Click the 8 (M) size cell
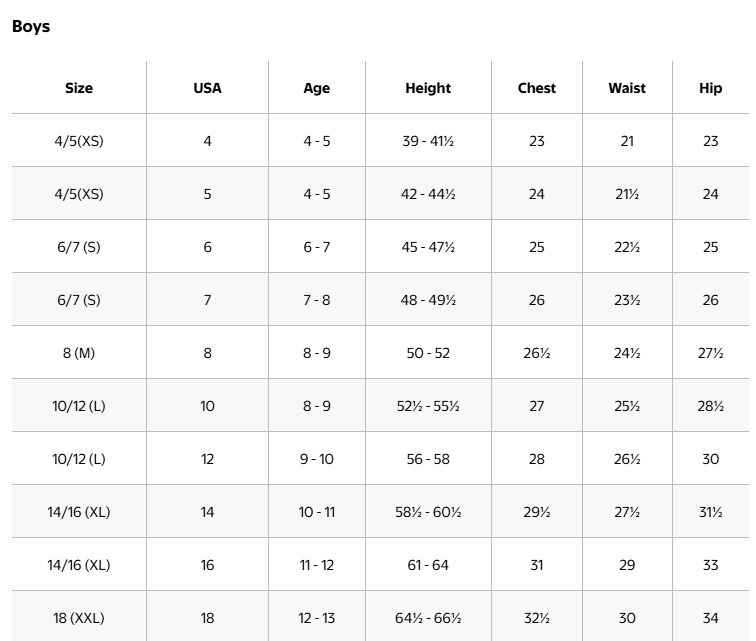This screenshot has height=641, width=756. [x=79, y=353]
